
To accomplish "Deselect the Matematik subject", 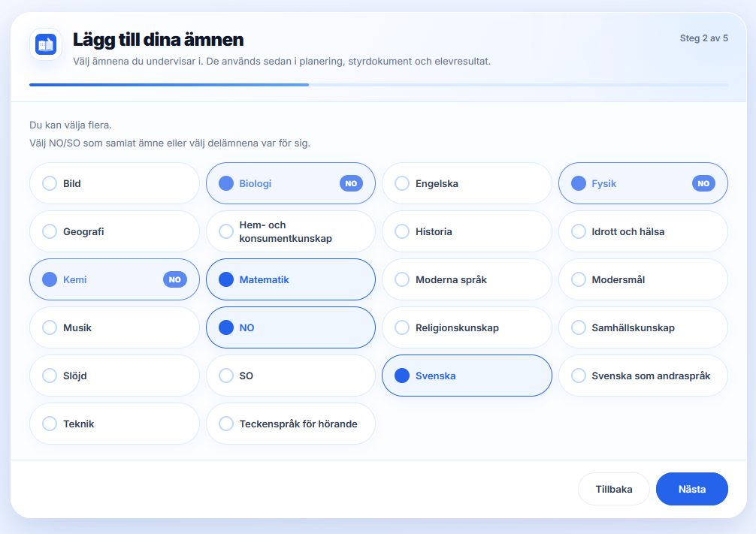I will coord(291,279).
